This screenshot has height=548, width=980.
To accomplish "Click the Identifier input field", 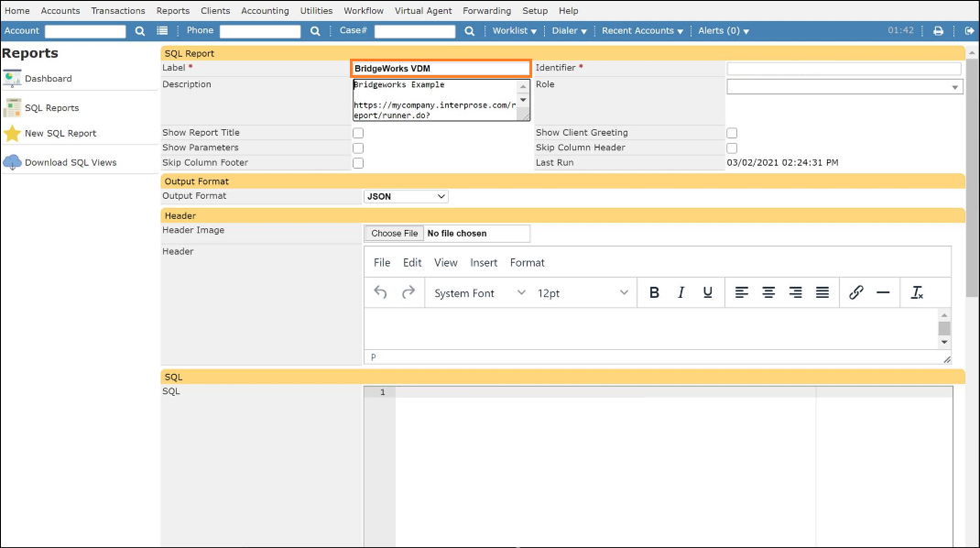I will click(x=844, y=68).
